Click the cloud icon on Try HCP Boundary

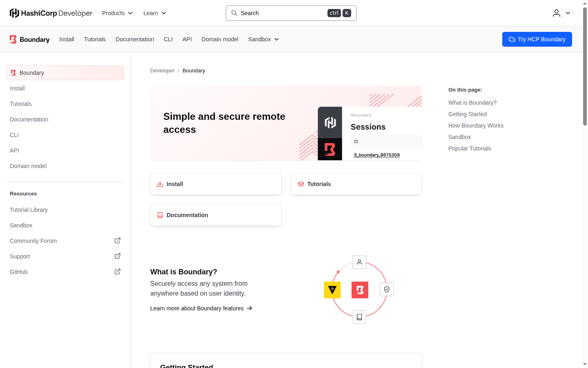[512, 39]
